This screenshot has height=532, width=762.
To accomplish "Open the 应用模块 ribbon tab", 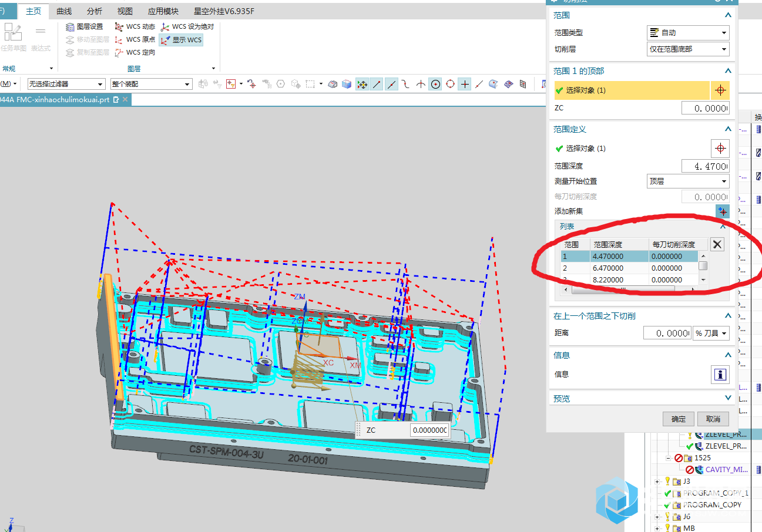I will point(163,11).
